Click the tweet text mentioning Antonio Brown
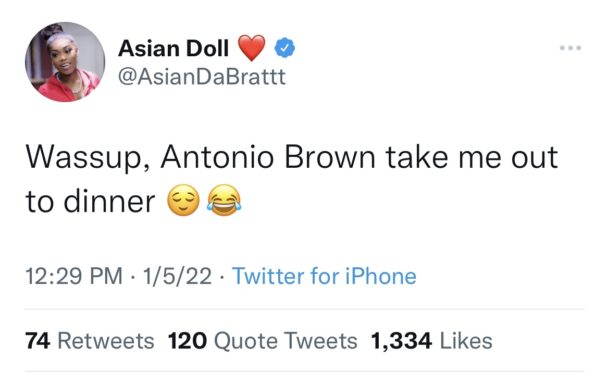Viewport: 595px width, 372px height. pyautogui.click(x=291, y=178)
